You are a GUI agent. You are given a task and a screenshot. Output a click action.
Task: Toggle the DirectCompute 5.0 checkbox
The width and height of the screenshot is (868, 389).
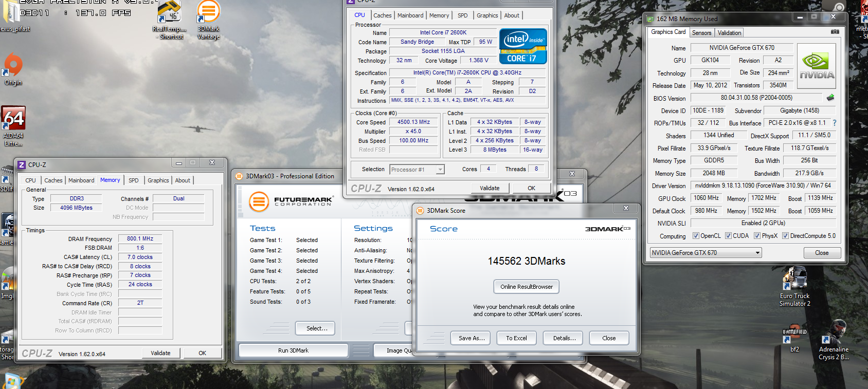pyautogui.click(x=785, y=236)
